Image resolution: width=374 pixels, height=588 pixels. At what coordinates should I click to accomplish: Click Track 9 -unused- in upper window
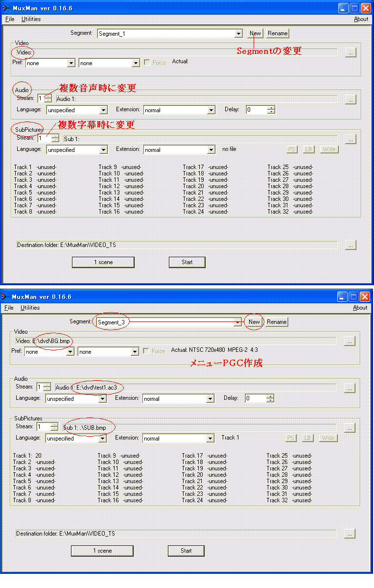[x=121, y=167]
